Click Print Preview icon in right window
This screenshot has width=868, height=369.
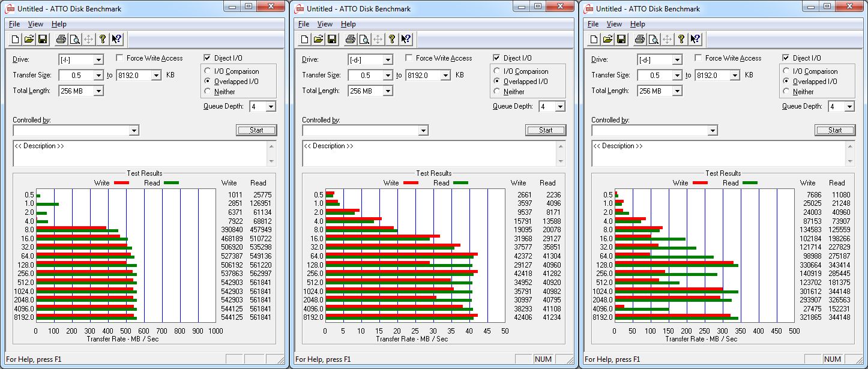pyautogui.click(x=653, y=40)
